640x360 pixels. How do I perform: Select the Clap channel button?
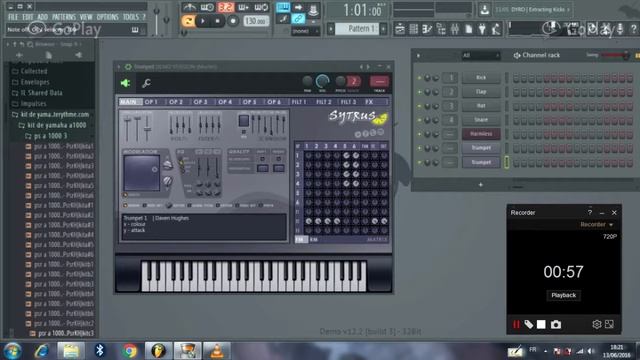pyautogui.click(x=481, y=92)
